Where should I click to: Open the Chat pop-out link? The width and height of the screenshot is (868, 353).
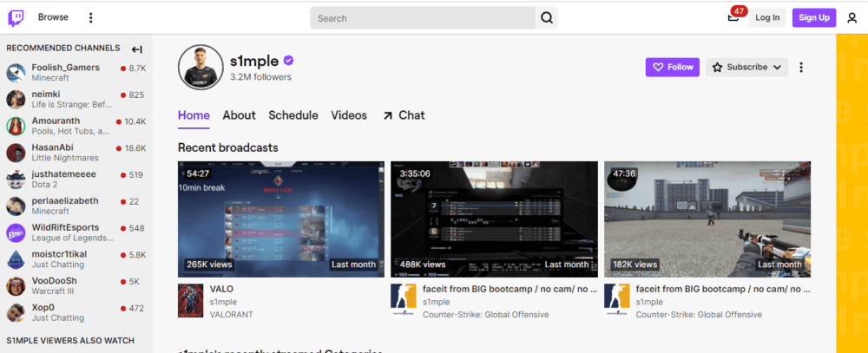point(404,115)
